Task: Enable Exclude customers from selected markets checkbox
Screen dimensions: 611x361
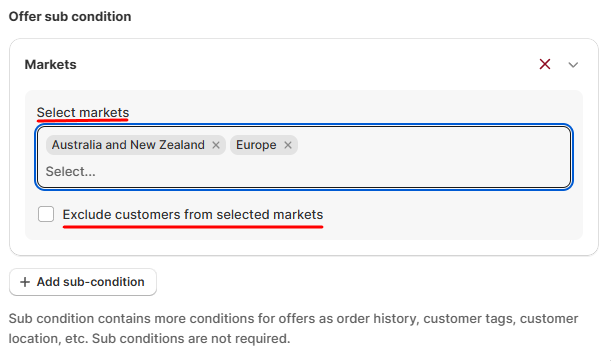Action: (x=46, y=214)
